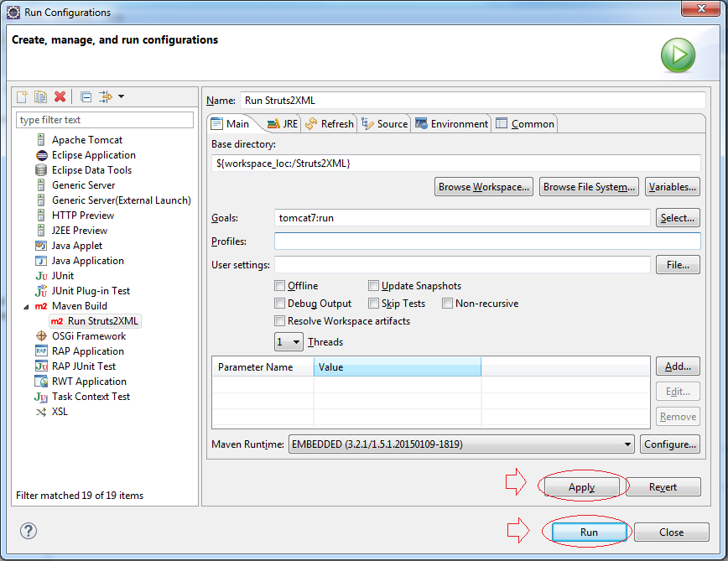Viewport: 728px width, 561px height.
Task: Switch to the Environment tab
Action: click(x=451, y=124)
